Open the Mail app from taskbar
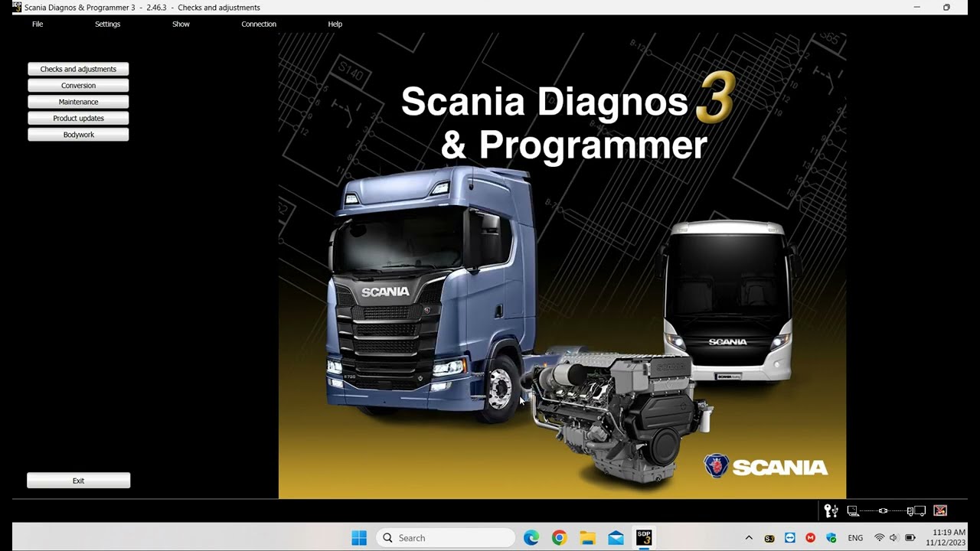This screenshot has height=551, width=980. click(616, 538)
